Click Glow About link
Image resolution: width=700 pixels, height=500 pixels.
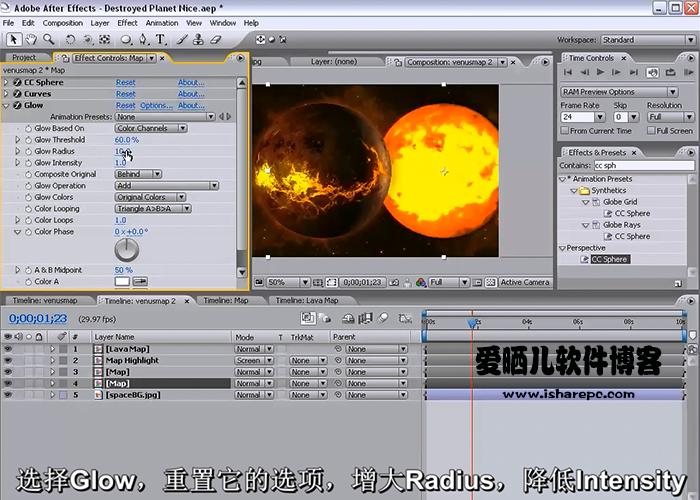pos(191,105)
